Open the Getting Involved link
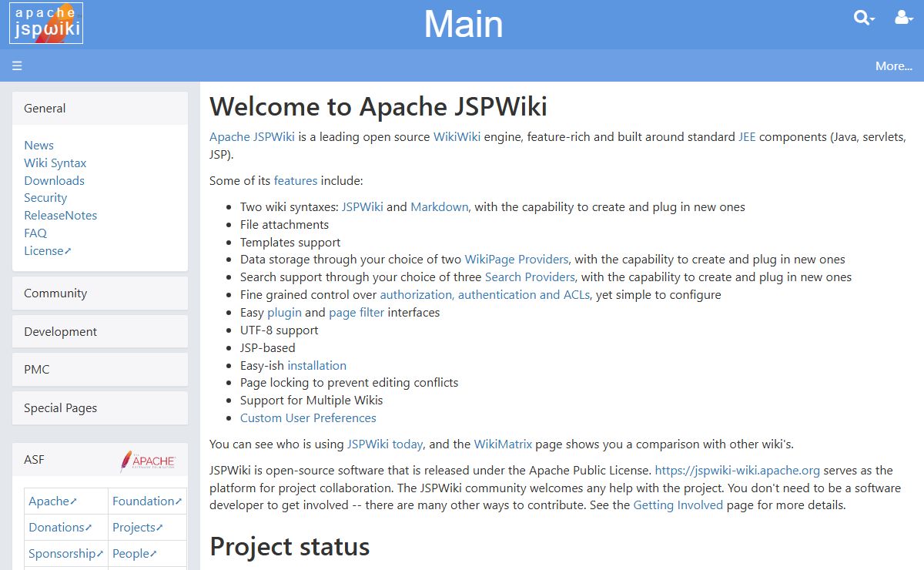This screenshot has width=924, height=570. [x=678, y=505]
